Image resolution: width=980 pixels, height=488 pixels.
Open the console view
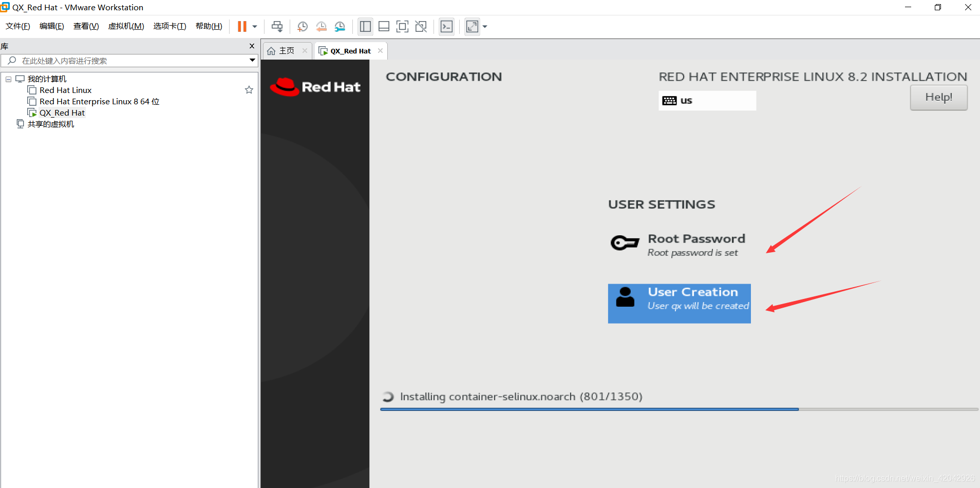point(446,26)
